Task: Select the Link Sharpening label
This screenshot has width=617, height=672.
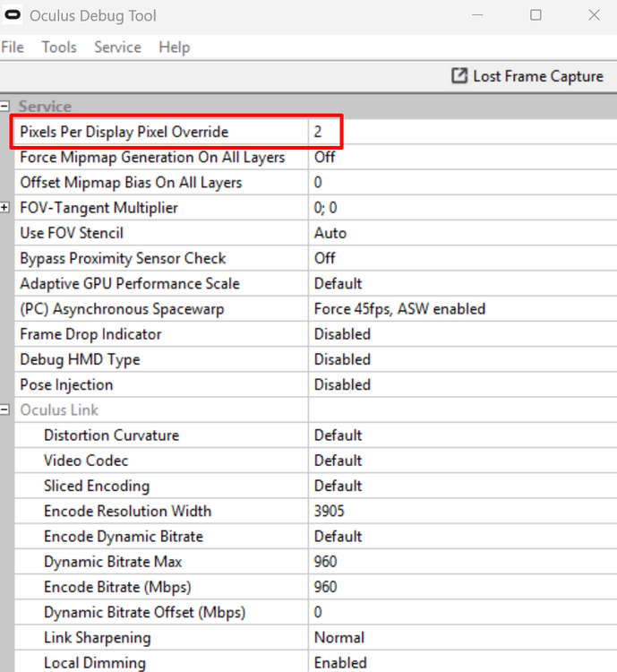Action: pyautogui.click(x=98, y=637)
